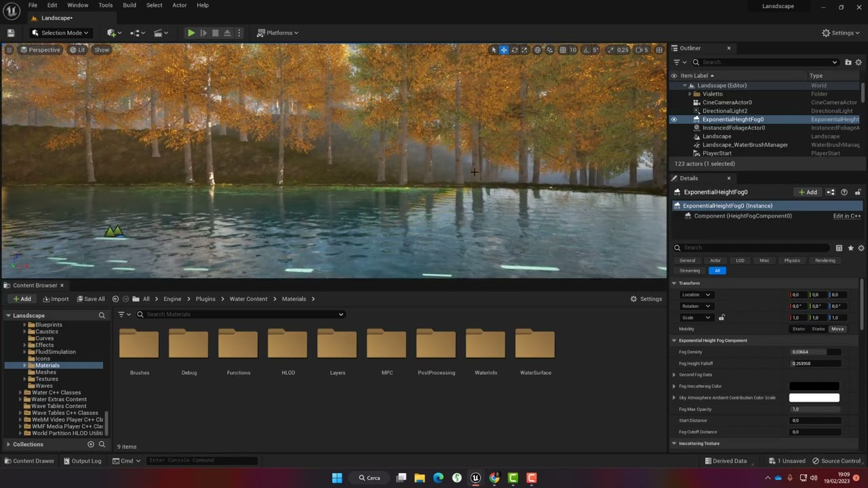Select the rotate gizmo tool in the viewport
This screenshot has height=488, width=868.
point(514,49)
